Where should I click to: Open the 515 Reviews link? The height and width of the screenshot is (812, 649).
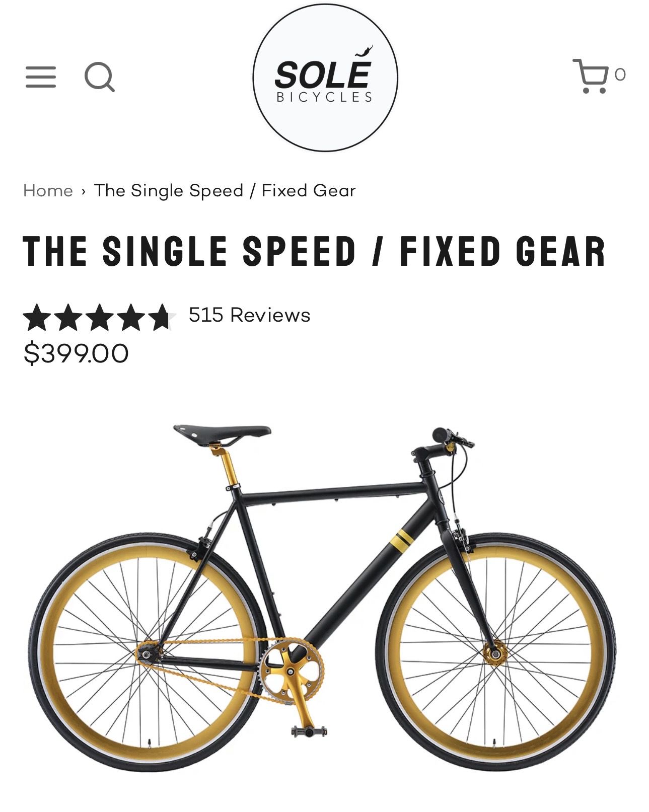[249, 315]
